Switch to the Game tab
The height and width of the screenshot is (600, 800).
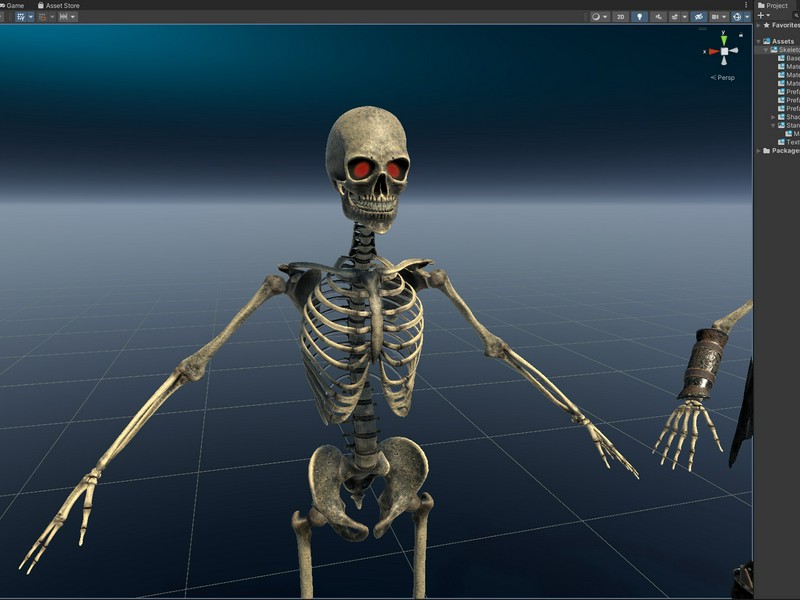click(12, 5)
